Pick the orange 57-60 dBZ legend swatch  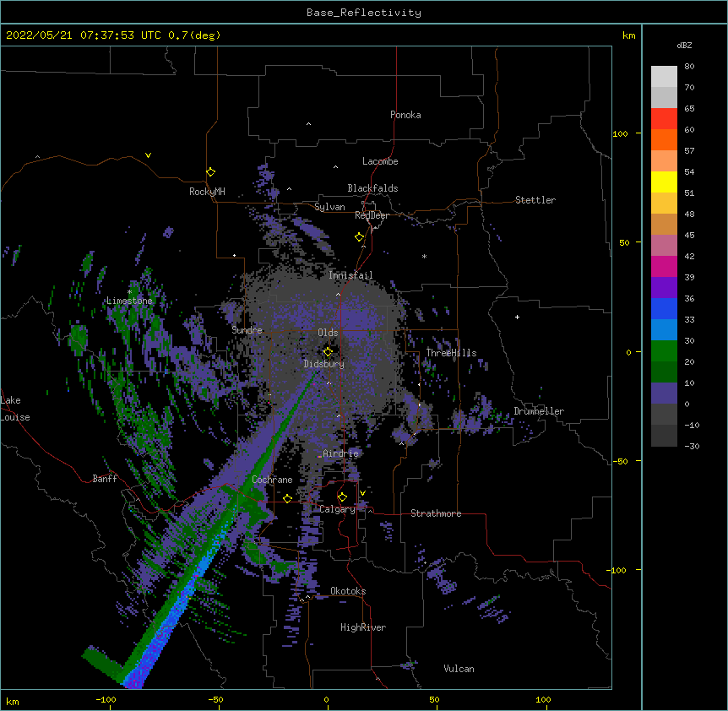664,139
